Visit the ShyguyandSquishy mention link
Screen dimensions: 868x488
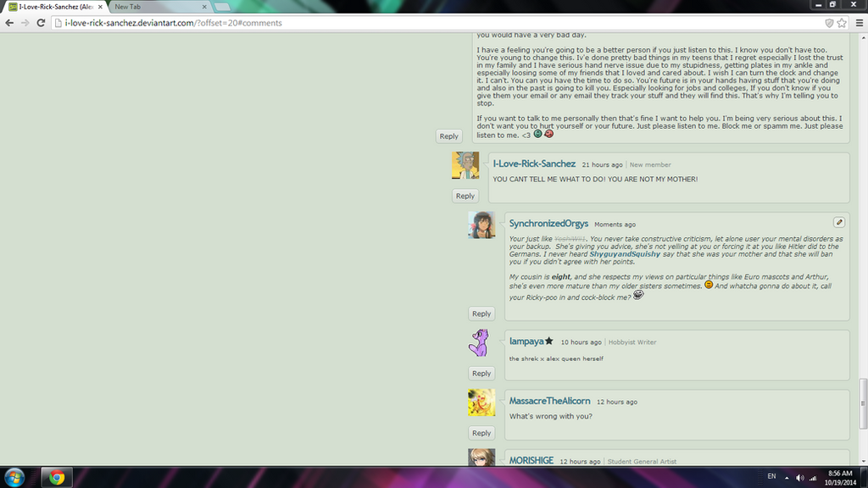(625, 254)
